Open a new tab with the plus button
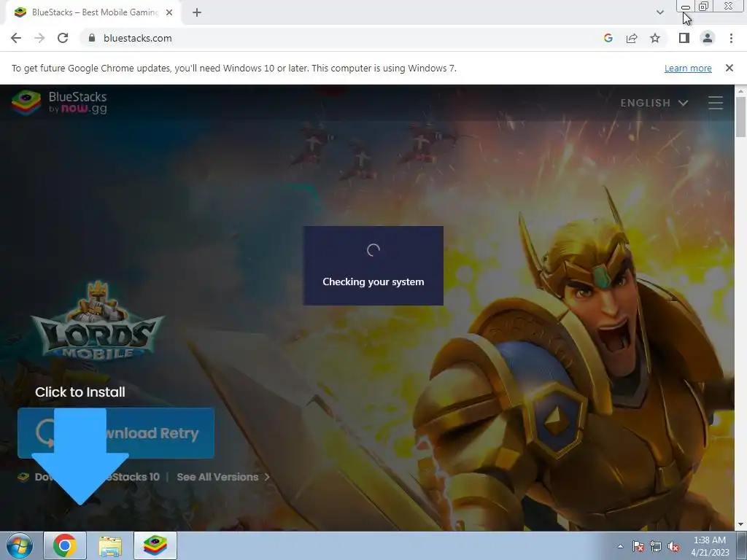This screenshot has width=747, height=560. pyautogui.click(x=197, y=12)
